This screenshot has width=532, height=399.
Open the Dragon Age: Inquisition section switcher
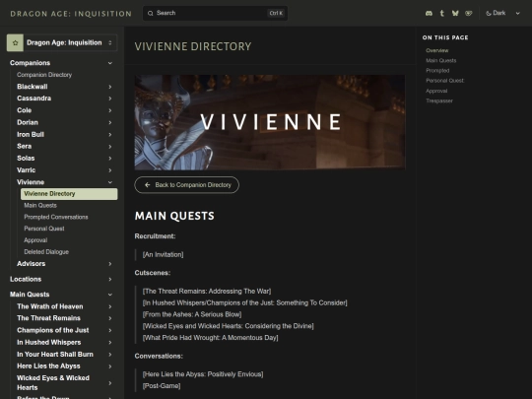pyautogui.click(x=62, y=42)
